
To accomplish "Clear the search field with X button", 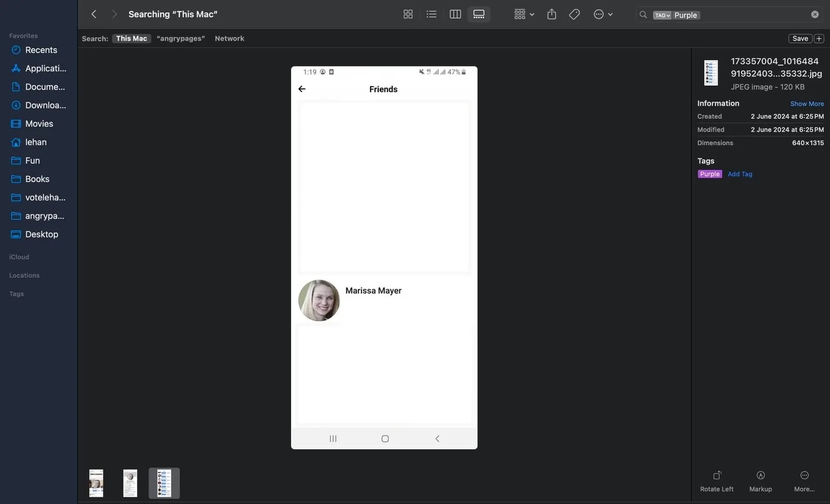I will click(815, 15).
